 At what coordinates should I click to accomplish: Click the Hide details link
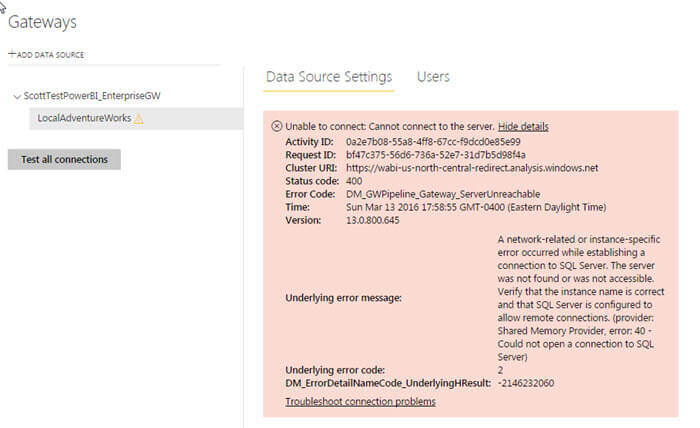point(523,127)
